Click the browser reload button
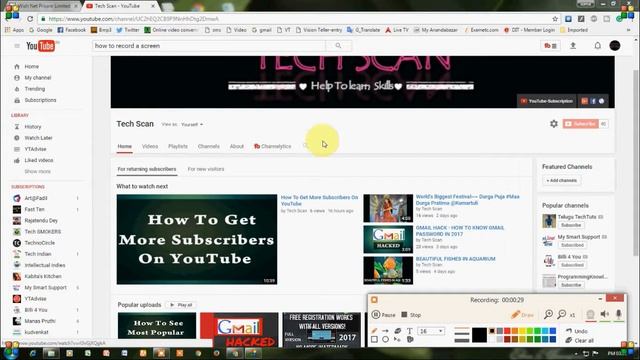 pos(30,19)
